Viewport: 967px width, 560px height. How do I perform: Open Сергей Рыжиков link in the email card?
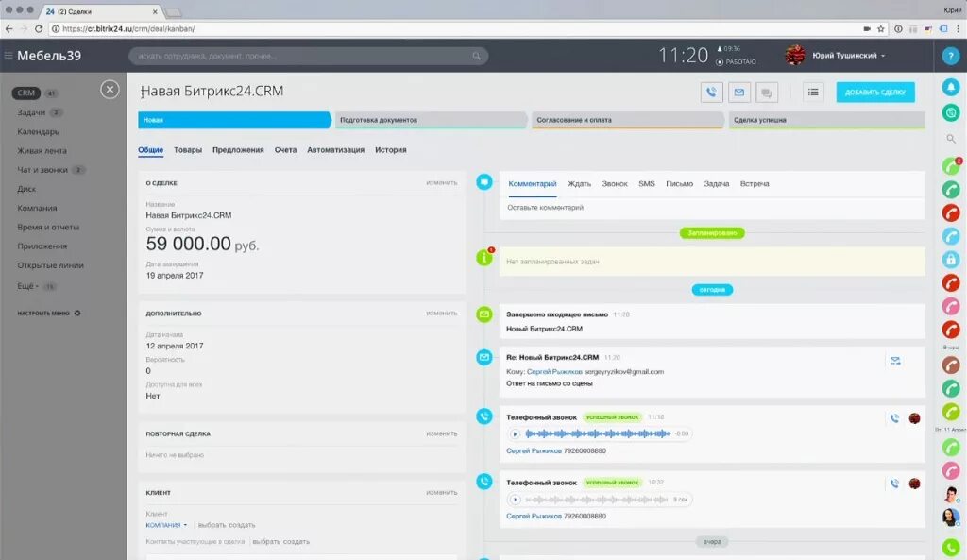pyautogui.click(x=553, y=372)
